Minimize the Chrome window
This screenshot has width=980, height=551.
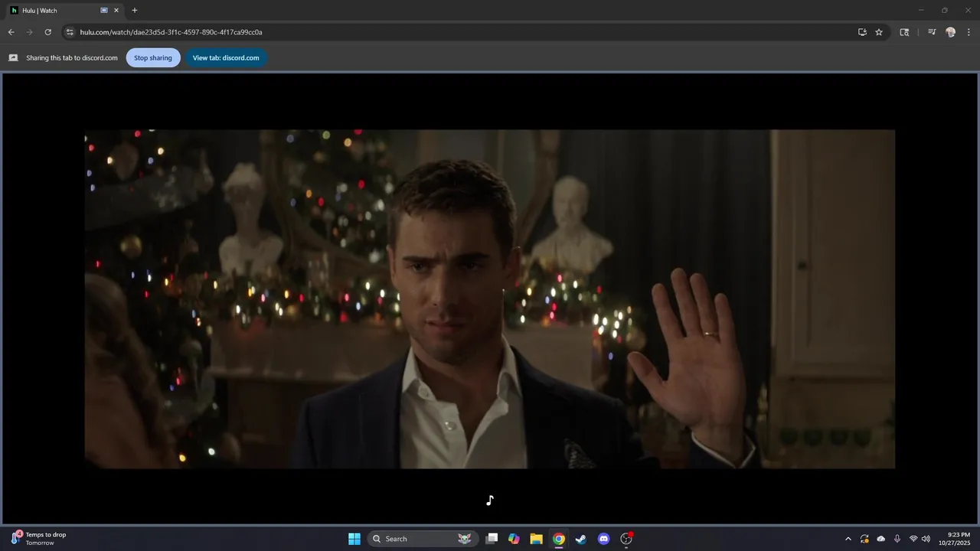[922, 11]
